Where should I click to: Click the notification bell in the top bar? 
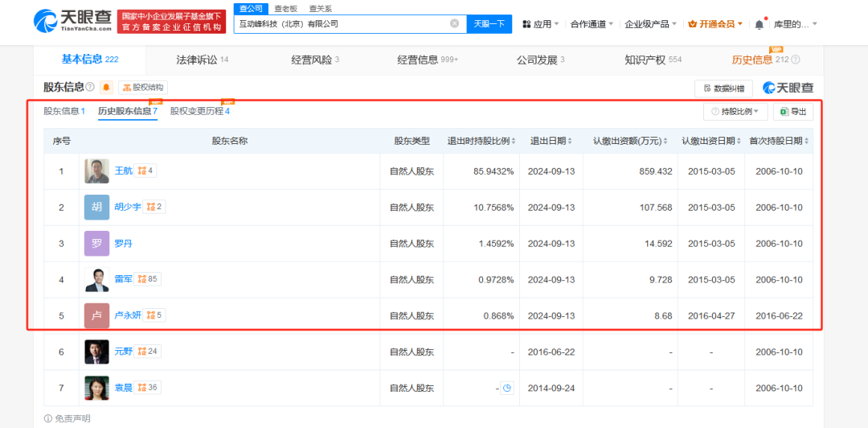[x=759, y=24]
